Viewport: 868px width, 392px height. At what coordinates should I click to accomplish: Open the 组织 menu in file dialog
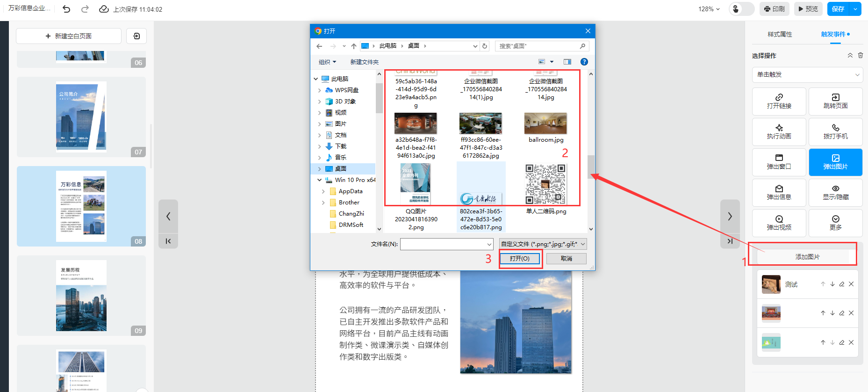pyautogui.click(x=327, y=62)
